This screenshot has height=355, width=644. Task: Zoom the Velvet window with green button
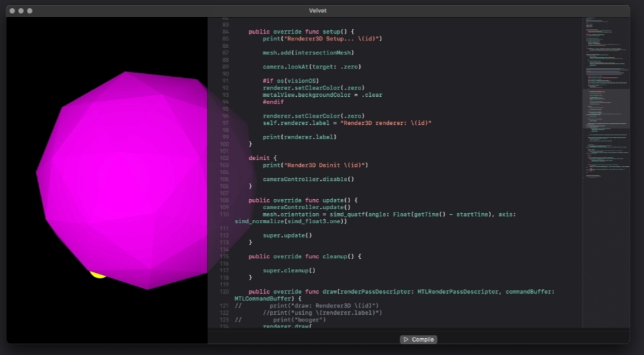coord(30,11)
